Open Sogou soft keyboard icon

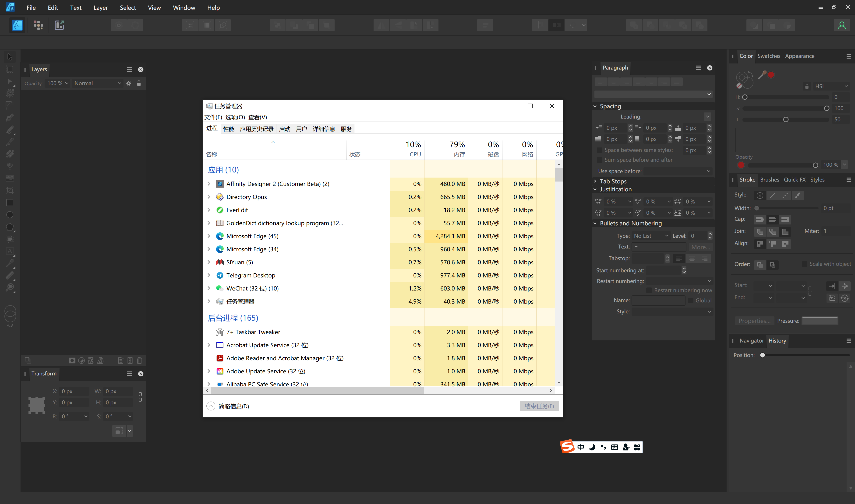tap(615, 447)
